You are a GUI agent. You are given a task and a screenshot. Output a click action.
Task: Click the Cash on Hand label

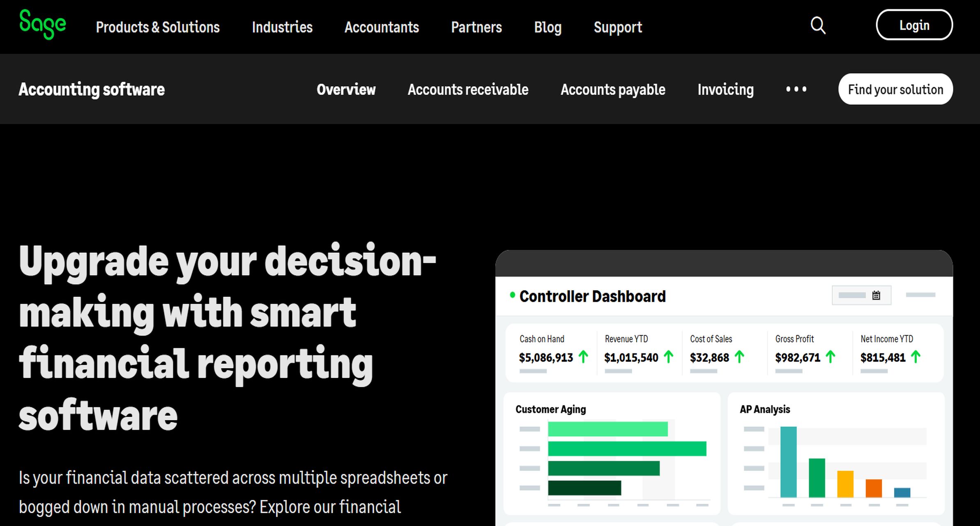(542, 339)
